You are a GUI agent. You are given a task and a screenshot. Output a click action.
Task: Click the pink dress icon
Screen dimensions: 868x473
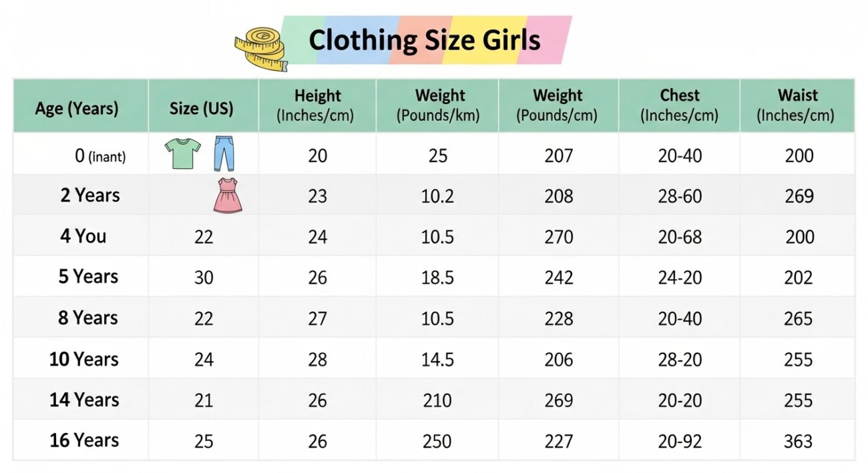click(x=228, y=195)
